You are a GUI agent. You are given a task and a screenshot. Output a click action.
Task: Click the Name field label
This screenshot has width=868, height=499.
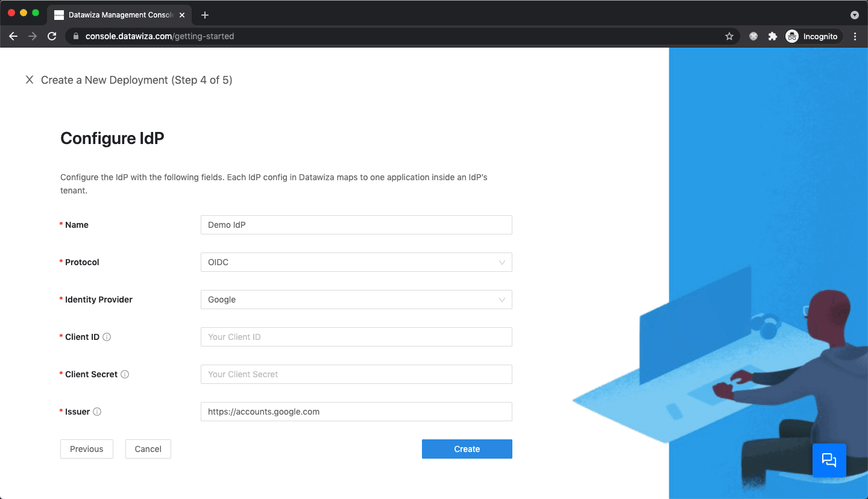[x=77, y=225]
